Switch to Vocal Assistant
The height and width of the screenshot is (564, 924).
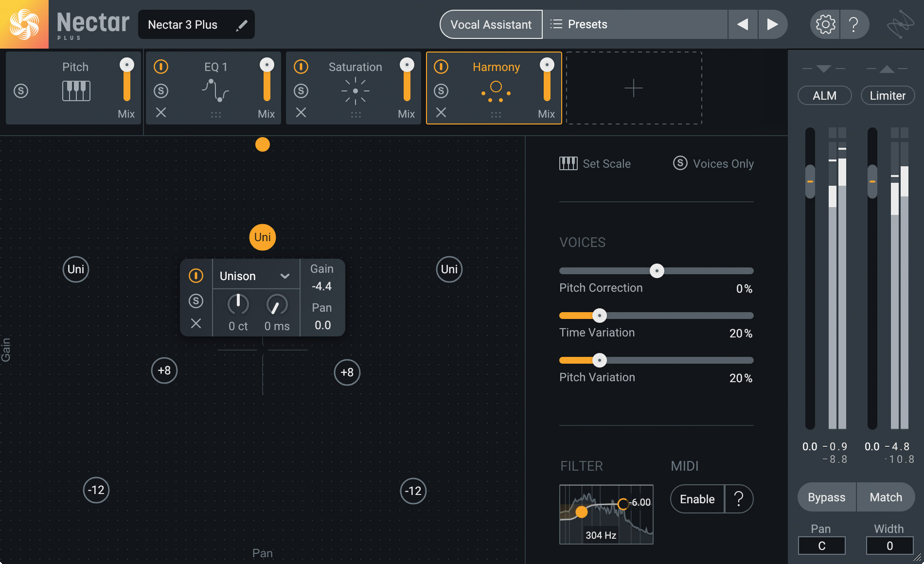click(x=491, y=24)
